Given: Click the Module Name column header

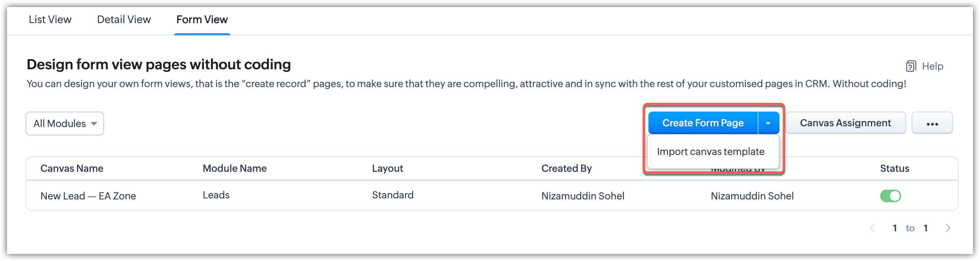Looking at the screenshot, I should [x=234, y=168].
